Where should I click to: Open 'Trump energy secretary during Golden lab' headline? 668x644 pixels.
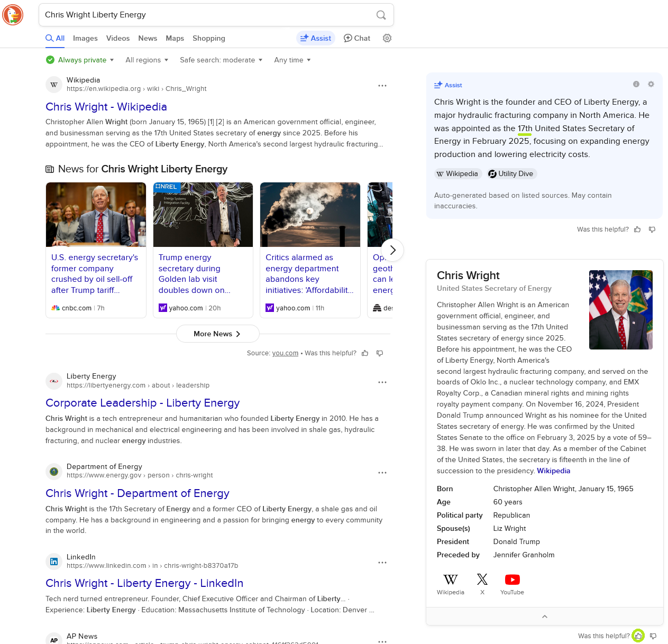point(195,274)
